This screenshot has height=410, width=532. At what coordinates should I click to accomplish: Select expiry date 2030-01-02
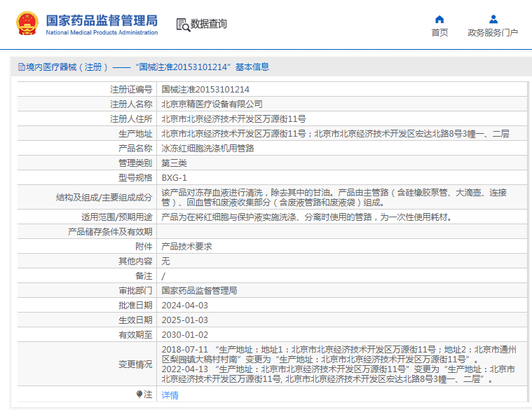[x=184, y=335]
